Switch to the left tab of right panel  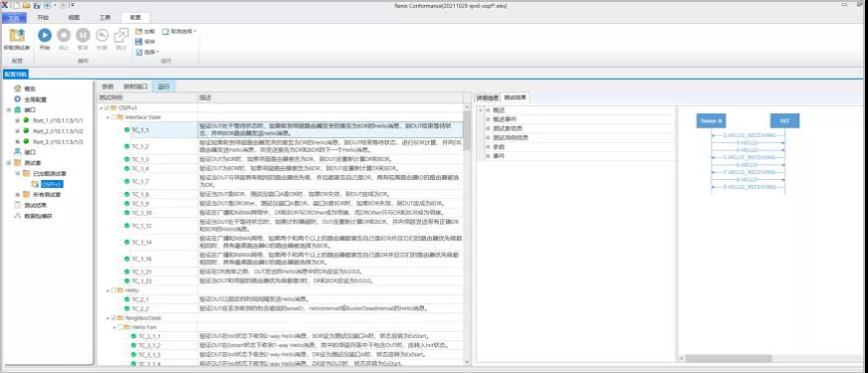[x=488, y=97]
